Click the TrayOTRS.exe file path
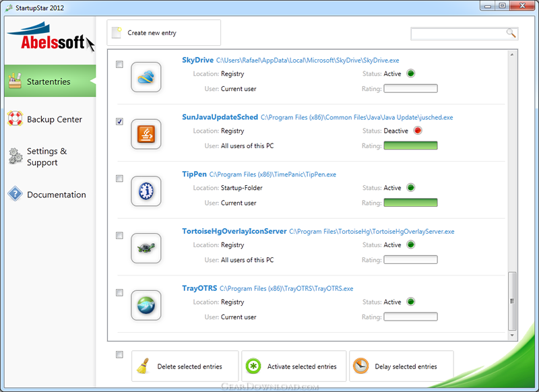 click(286, 288)
